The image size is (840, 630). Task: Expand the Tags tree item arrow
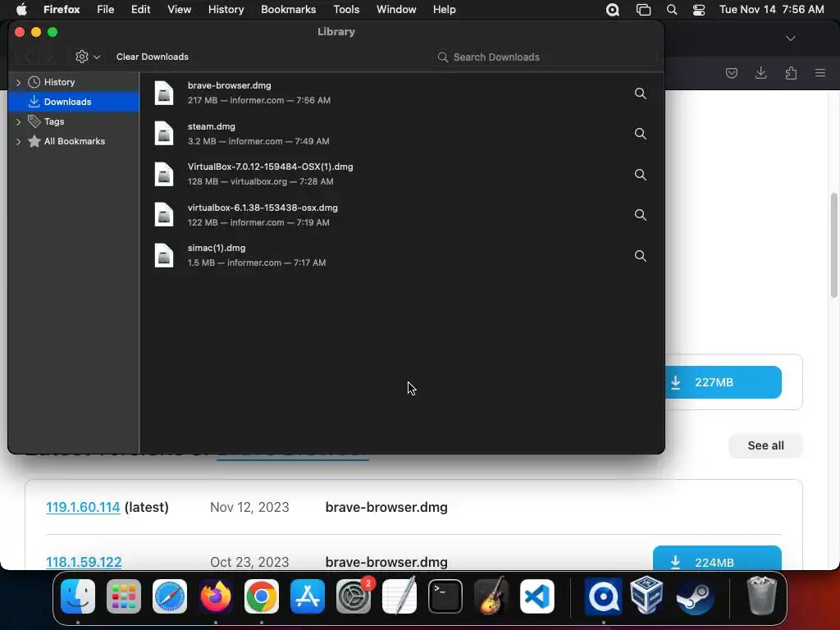[x=19, y=121]
